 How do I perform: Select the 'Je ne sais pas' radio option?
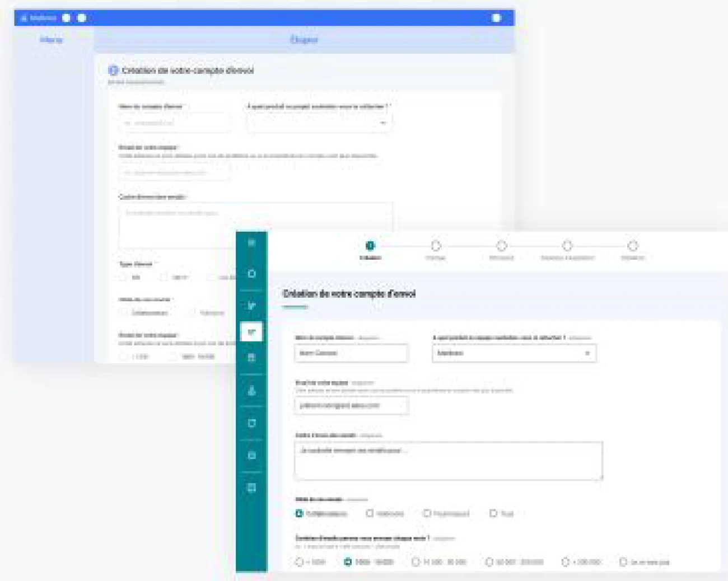[623, 562]
